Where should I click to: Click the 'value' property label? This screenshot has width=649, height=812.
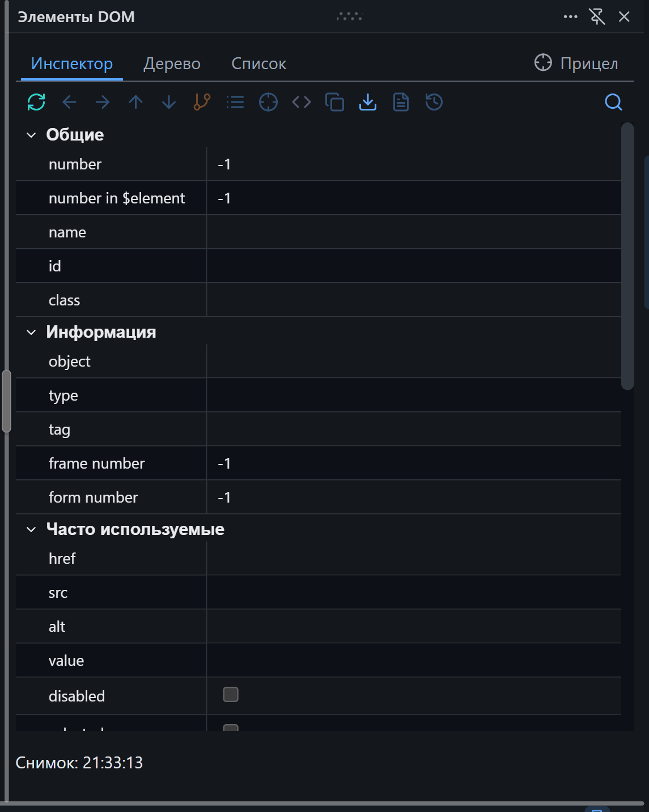tap(66, 661)
